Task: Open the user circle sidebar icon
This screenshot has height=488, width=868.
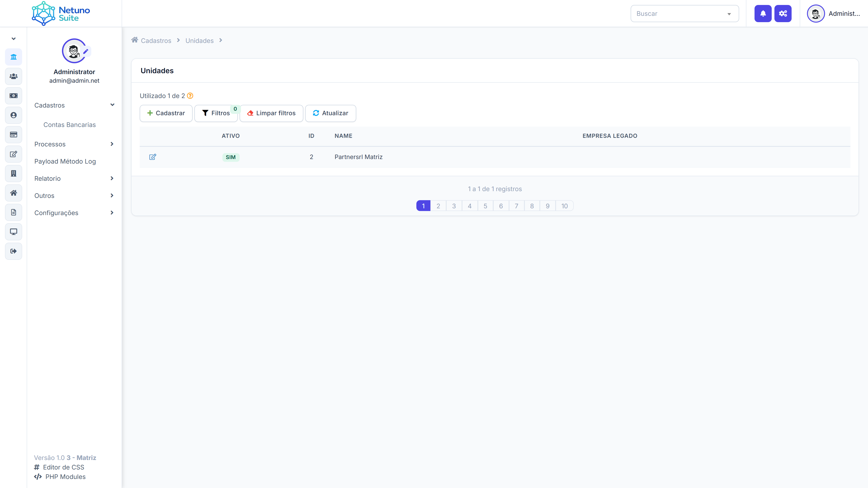Action: coord(14,115)
